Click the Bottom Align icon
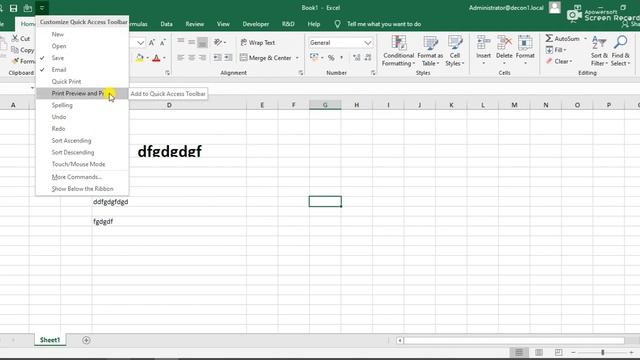 point(202,42)
